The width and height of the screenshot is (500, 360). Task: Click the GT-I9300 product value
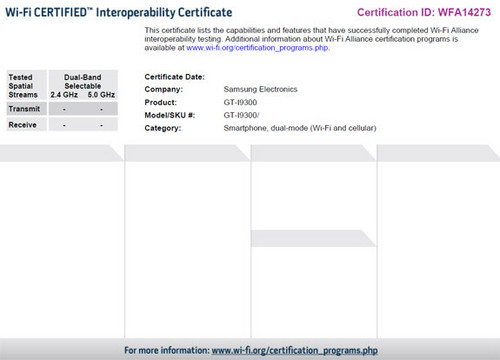240,102
